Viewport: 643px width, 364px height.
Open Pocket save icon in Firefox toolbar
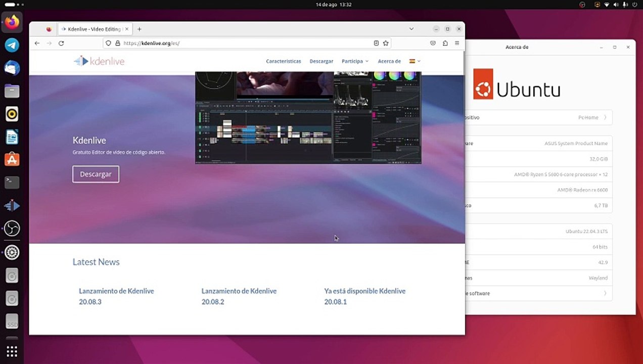coord(433,43)
